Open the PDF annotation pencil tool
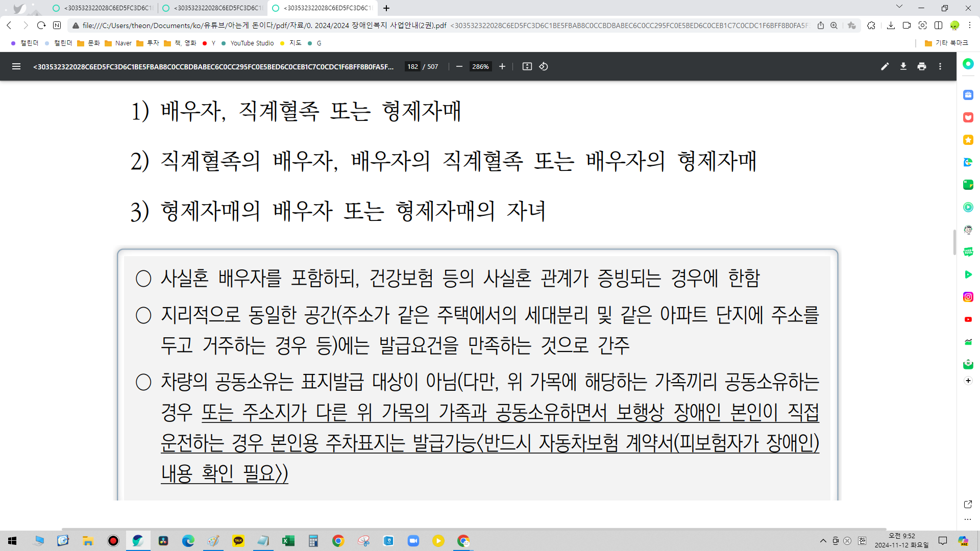The width and height of the screenshot is (980, 551). (x=885, y=66)
